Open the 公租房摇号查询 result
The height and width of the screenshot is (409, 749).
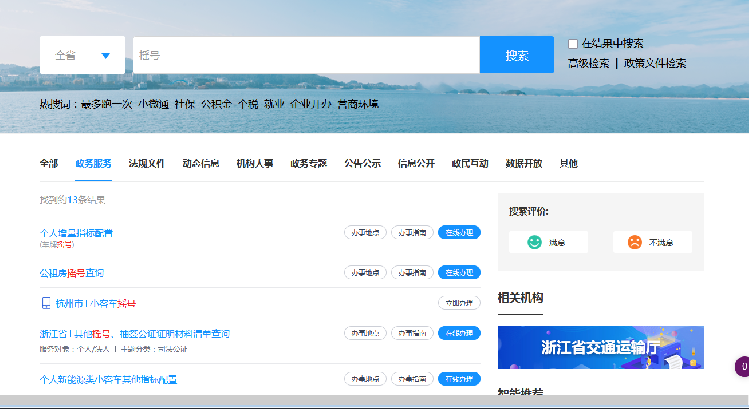(71, 272)
